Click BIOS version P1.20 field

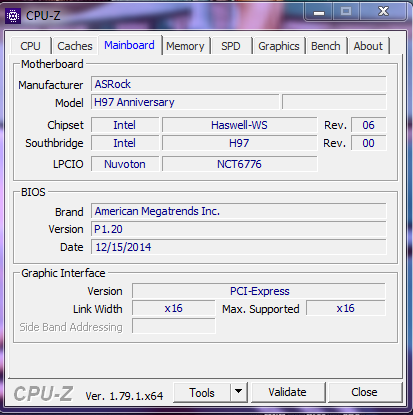[x=239, y=229]
